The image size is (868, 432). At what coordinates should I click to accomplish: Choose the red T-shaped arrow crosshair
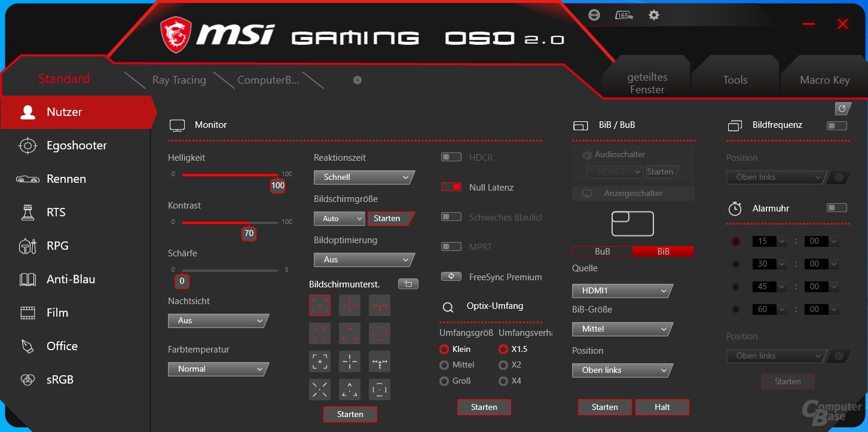coord(380,305)
